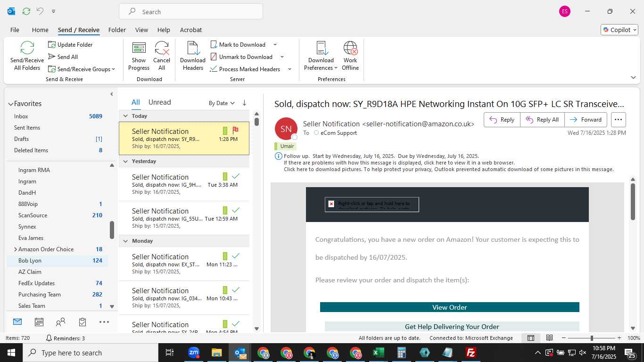Open Mark to Download dropdown arrow
The image size is (644, 362).
[x=275, y=45]
